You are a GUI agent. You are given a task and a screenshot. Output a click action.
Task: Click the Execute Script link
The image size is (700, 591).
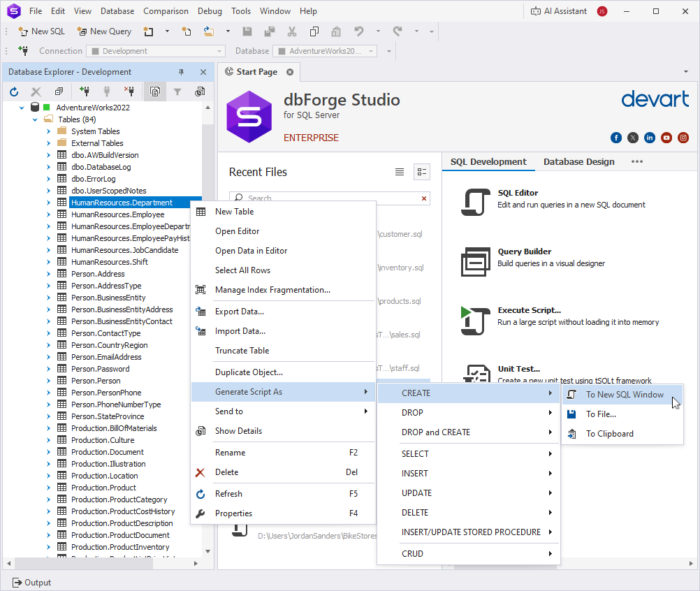(x=529, y=310)
